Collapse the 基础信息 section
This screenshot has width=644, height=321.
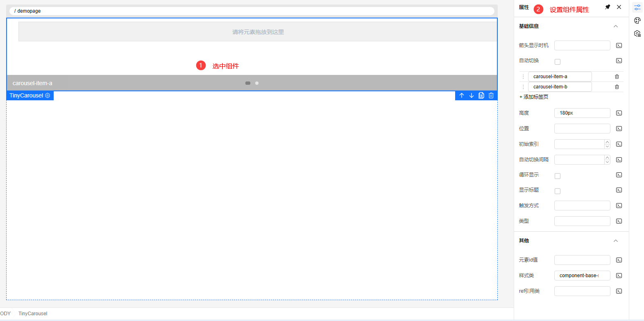point(615,26)
